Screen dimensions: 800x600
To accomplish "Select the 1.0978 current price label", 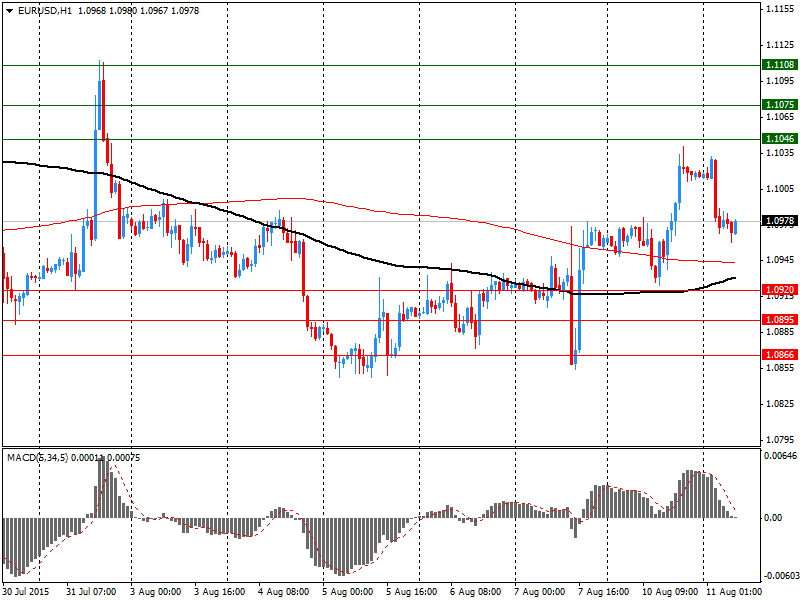I will pos(779,221).
